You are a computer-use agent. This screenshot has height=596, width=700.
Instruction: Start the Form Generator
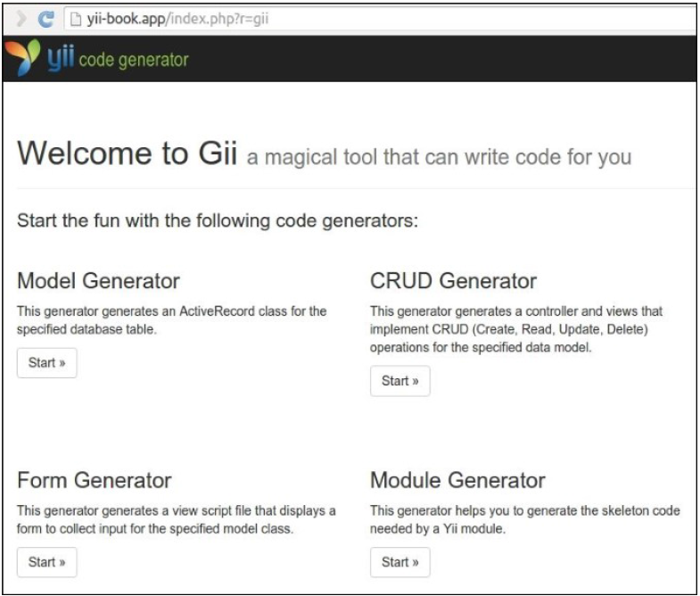point(47,562)
